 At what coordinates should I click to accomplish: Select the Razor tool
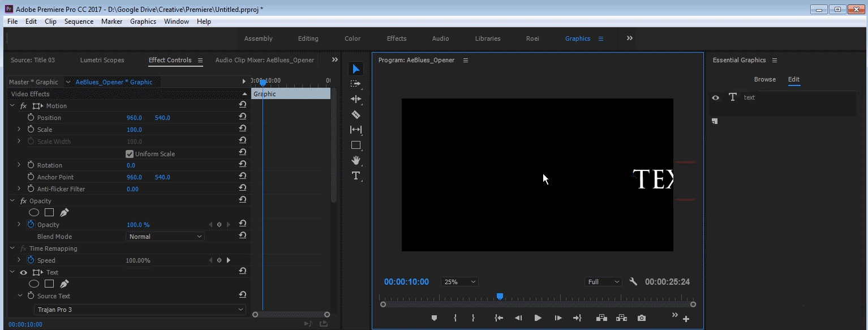pos(356,114)
